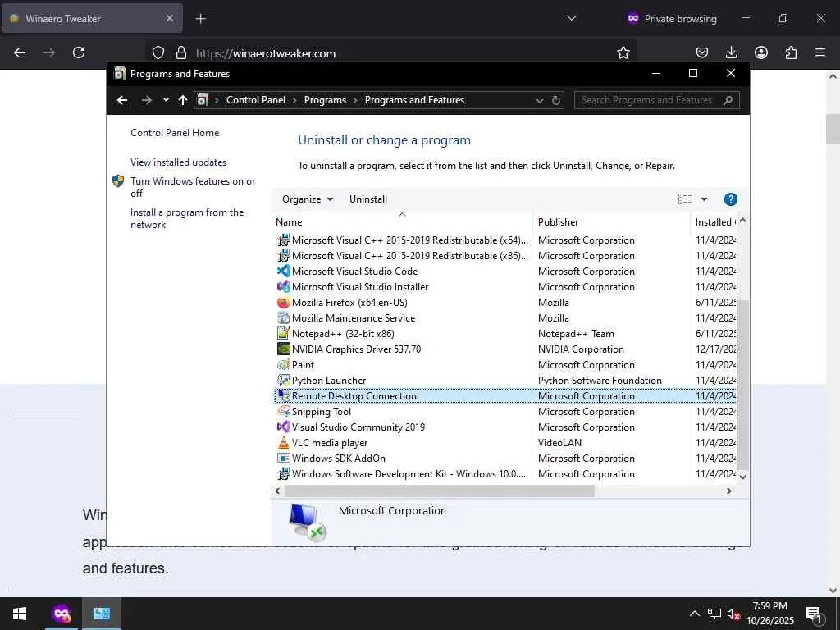Save page to Pocket icon

coord(702,52)
